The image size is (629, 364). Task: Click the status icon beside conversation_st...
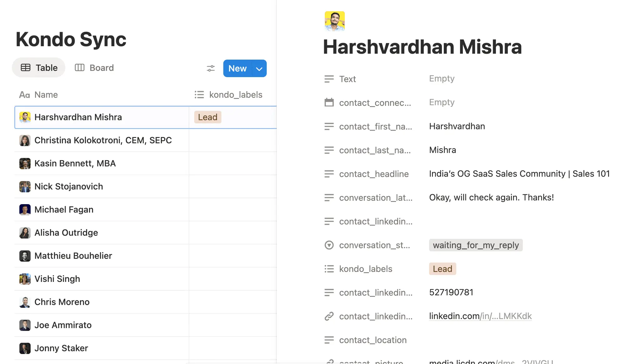click(x=329, y=245)
